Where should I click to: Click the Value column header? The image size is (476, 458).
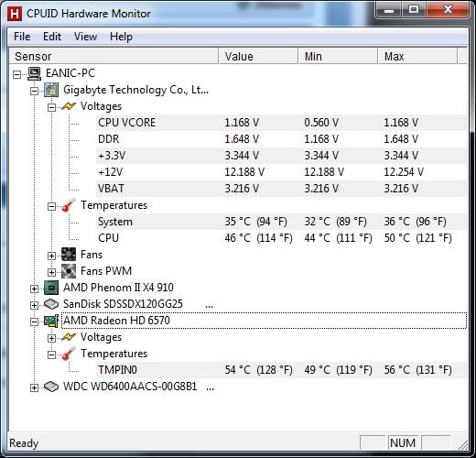(258, 56)
